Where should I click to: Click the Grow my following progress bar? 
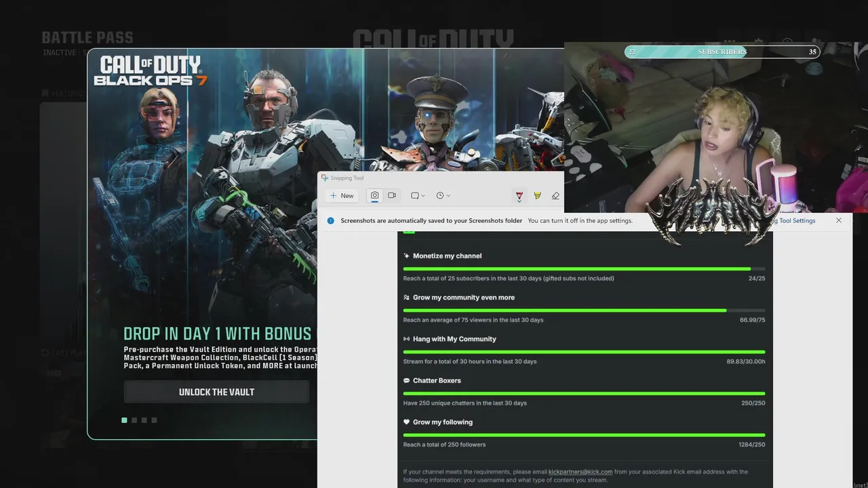[584, 435]
